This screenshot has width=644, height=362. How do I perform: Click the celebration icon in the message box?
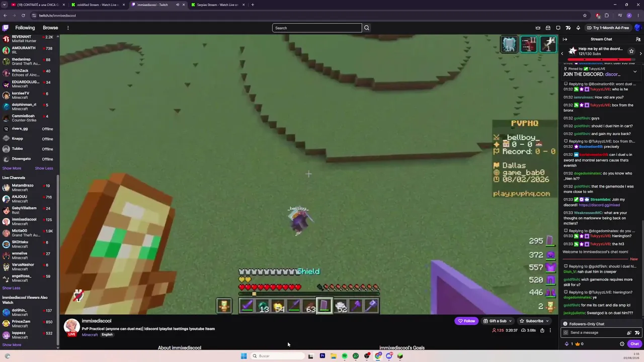point(629,332)
